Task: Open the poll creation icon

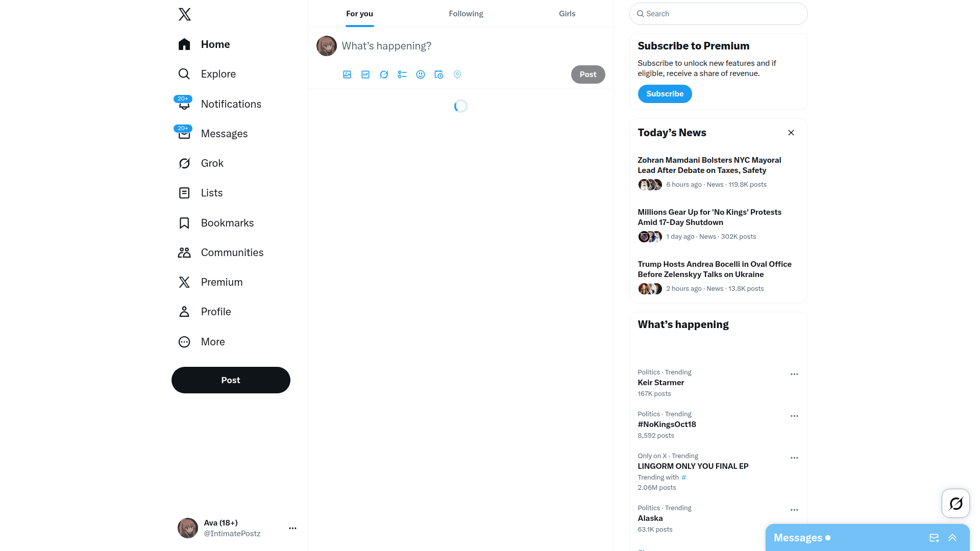Action: 402,74
